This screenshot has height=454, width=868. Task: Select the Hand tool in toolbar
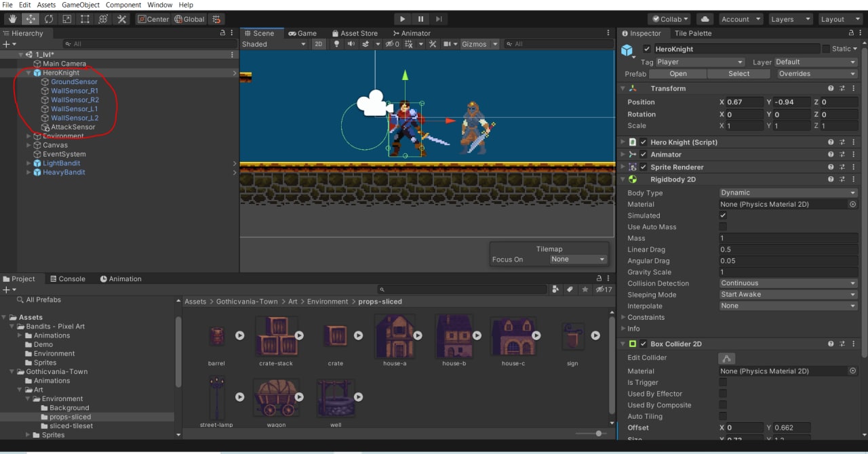click(x=13, y=19)
